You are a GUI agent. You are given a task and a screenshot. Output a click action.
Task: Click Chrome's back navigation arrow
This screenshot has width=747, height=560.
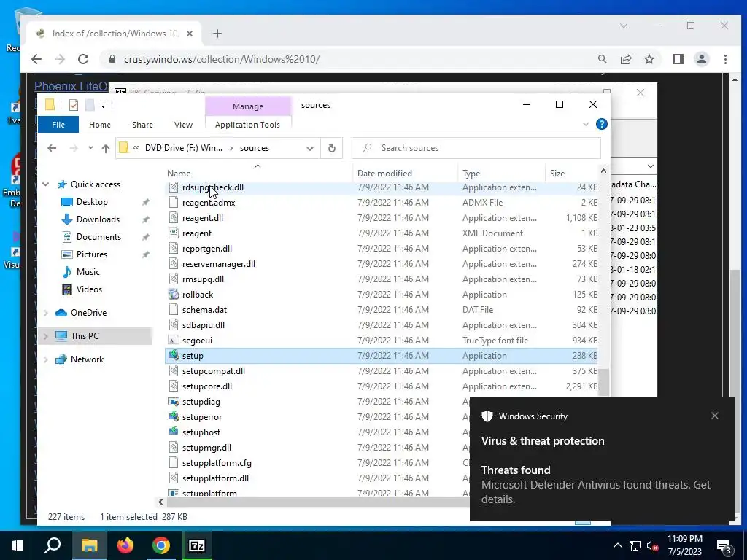point(36,59)
